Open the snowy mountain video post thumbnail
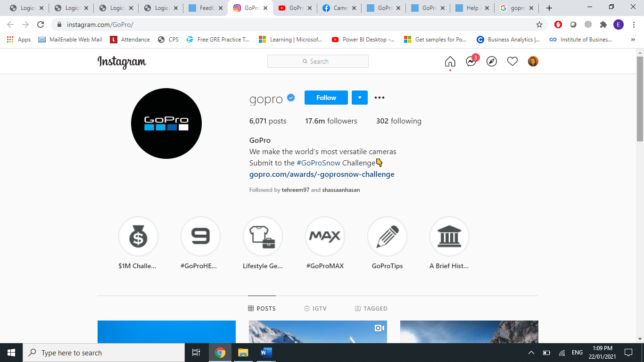This screenshot has height=362, width=644. pos(318,332)
